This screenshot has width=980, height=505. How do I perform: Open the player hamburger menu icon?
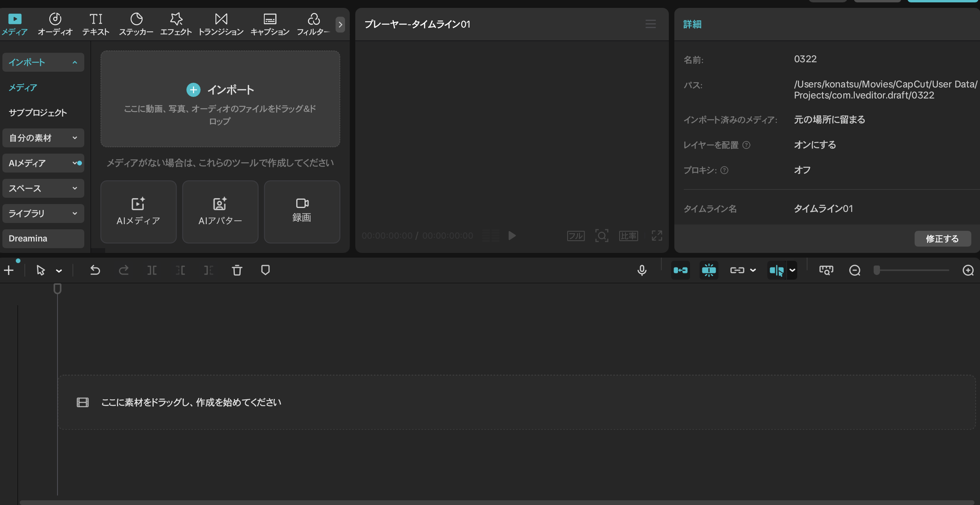650,24
